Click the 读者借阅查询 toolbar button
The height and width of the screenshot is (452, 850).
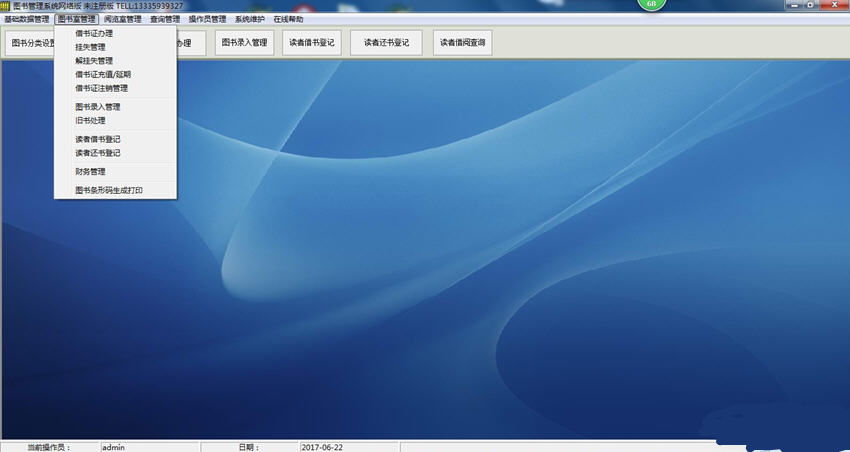pos(462,43)
